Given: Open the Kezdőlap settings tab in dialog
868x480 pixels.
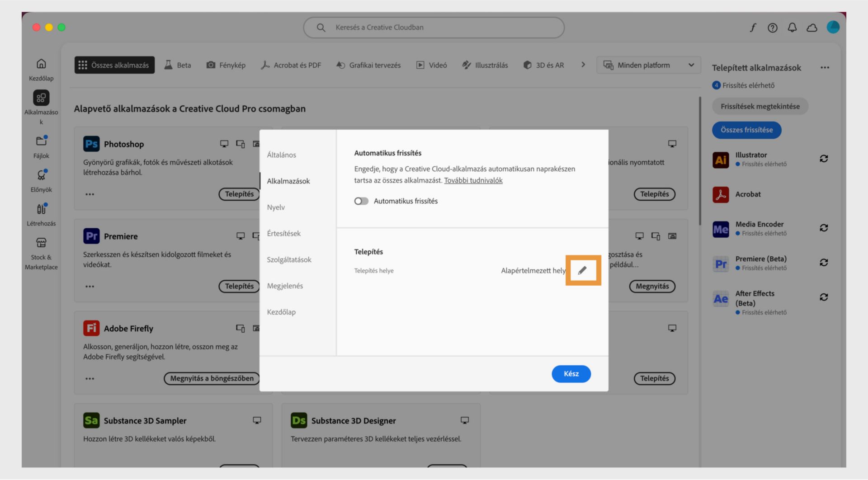Looking at the screenshot, I should click(x=281, y=312).
